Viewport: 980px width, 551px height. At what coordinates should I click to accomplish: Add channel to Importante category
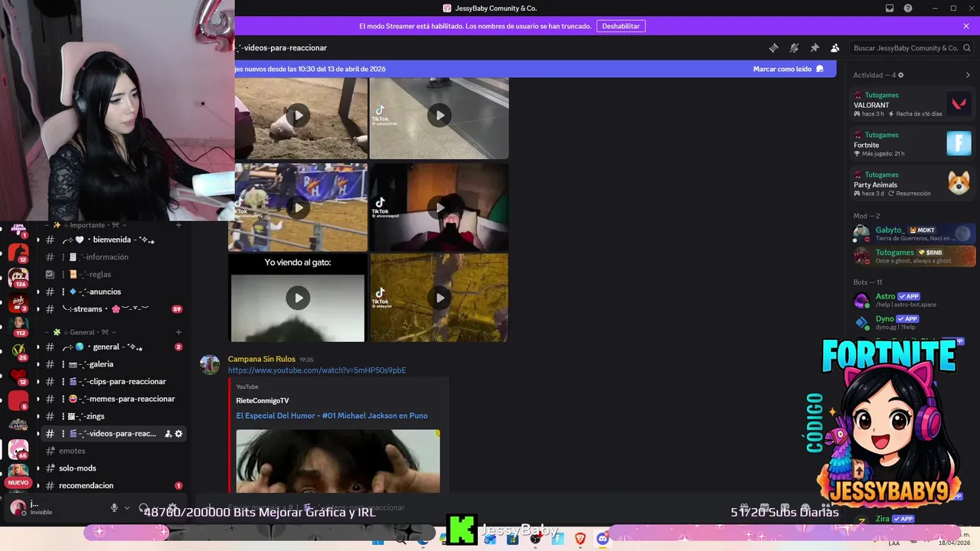coord(178,225)
